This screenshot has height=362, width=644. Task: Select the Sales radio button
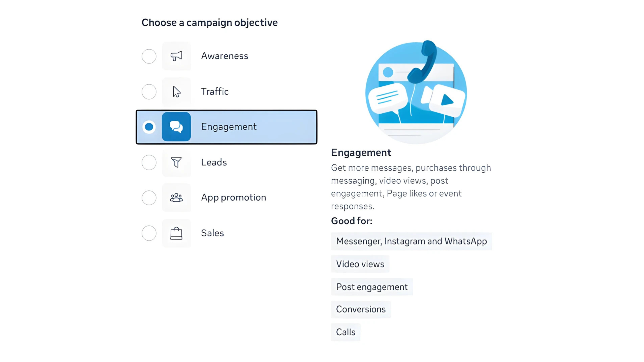149,233
